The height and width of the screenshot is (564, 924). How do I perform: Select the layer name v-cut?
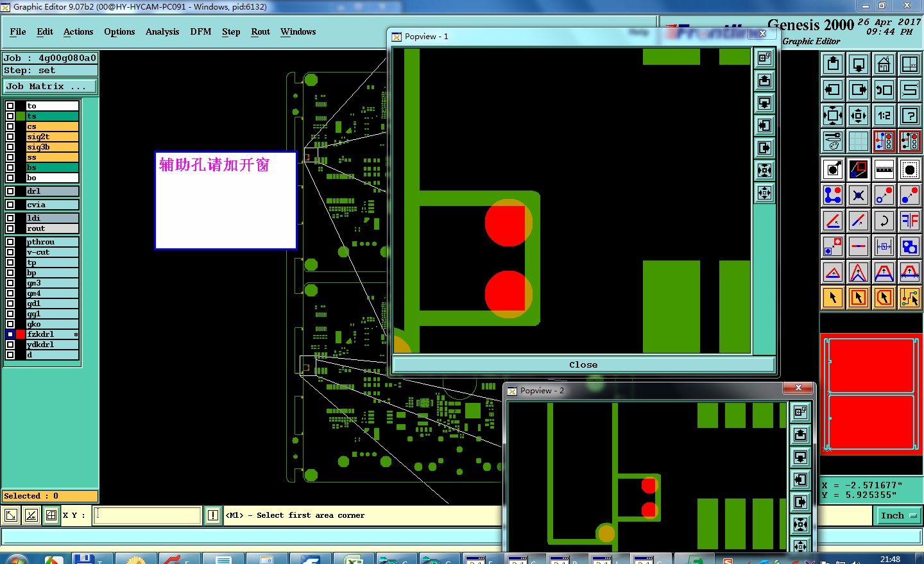[x=52, y=252]
